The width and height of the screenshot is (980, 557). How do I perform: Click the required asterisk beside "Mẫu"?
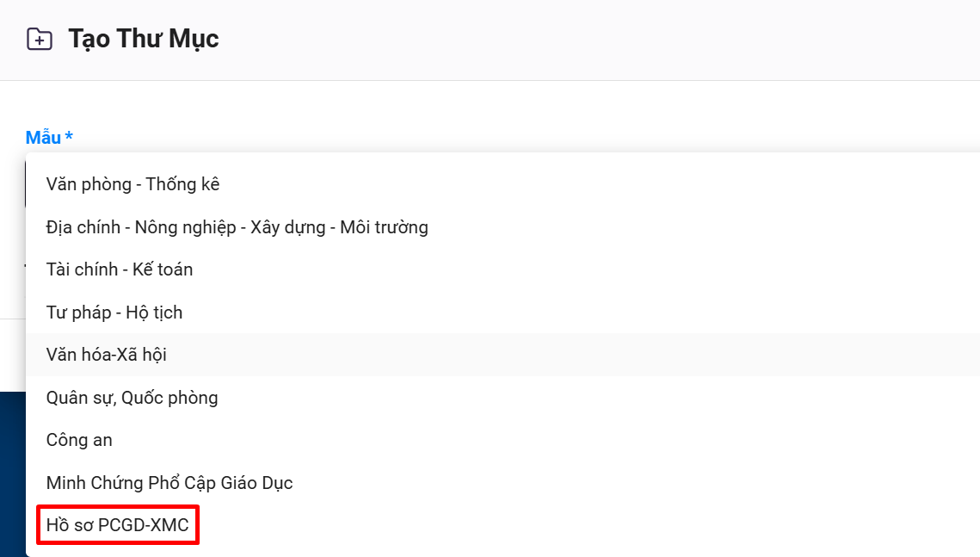tap(69, 137)
